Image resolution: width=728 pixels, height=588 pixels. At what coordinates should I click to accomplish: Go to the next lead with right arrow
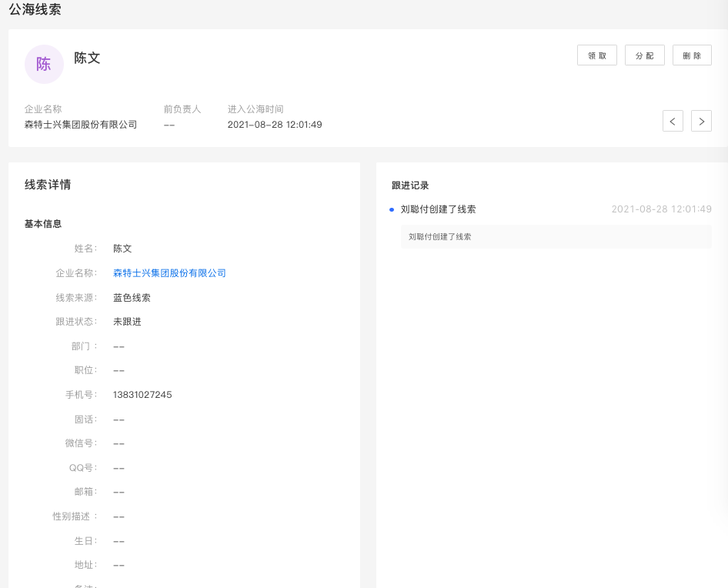[701, 121]
